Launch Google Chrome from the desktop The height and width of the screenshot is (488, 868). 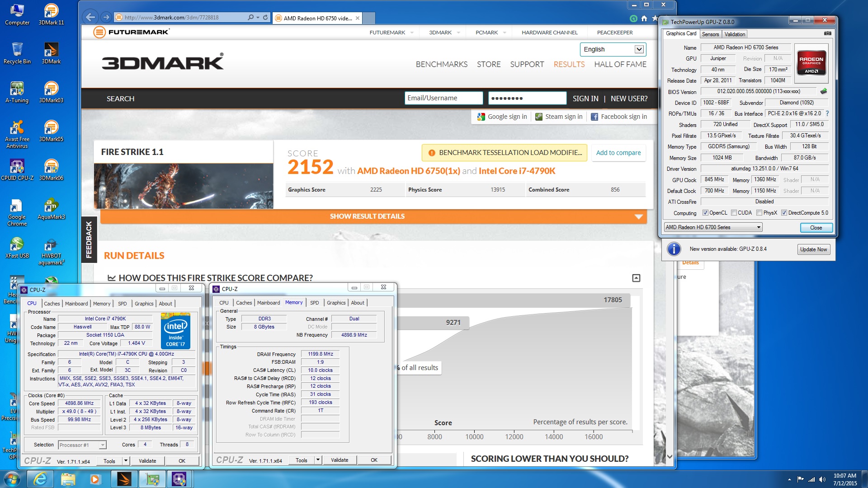click(17, 212)
